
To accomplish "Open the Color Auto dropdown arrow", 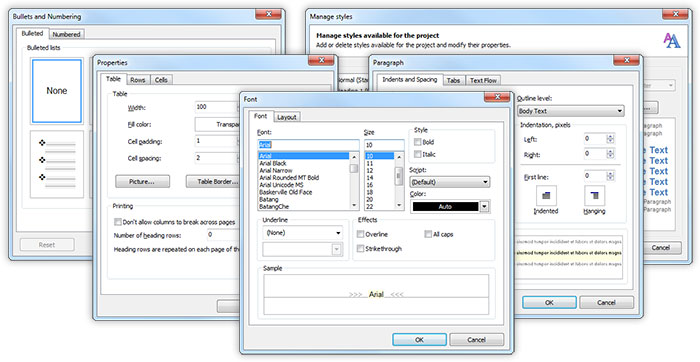I will point(485,207).
